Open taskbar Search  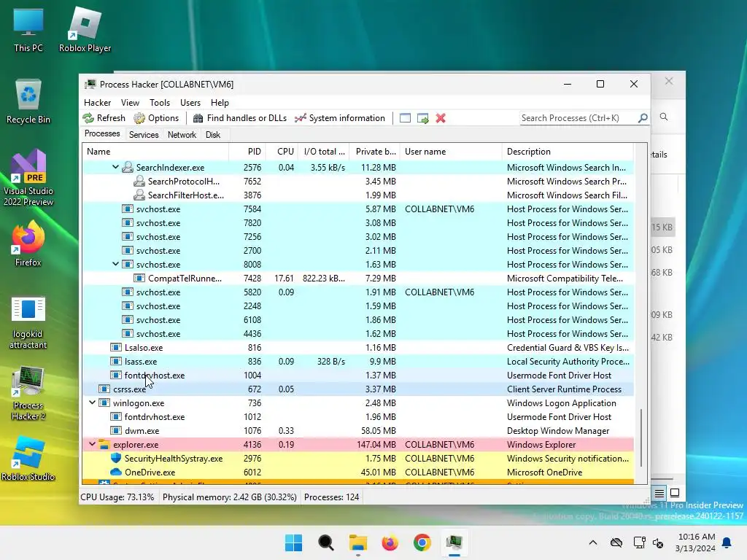(326, 542)
